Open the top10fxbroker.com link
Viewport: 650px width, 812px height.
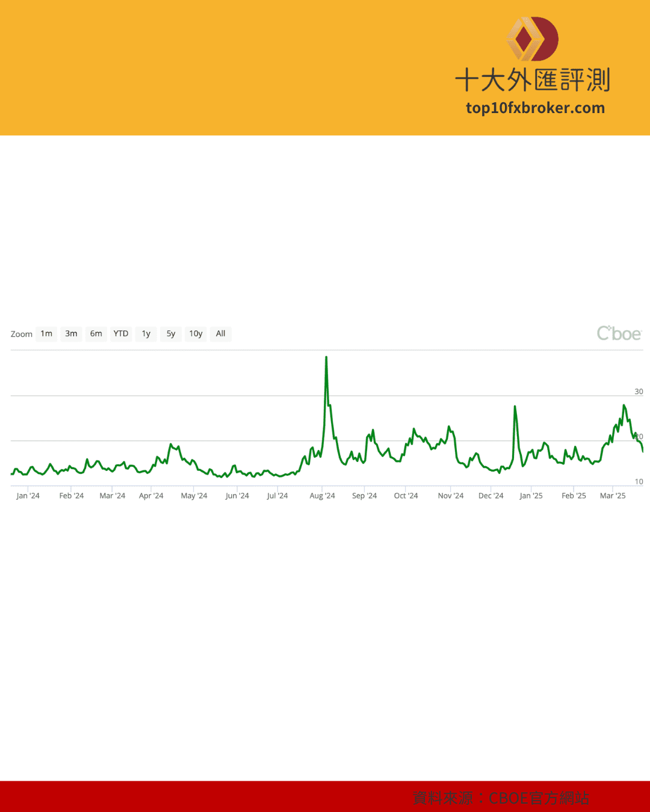(x=535, y=108)
